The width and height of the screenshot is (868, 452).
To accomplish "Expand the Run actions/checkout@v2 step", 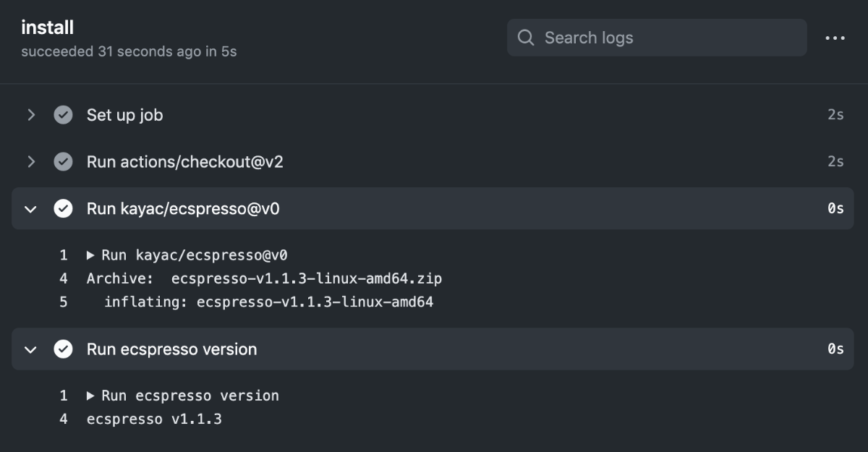I will pos(30,162).
